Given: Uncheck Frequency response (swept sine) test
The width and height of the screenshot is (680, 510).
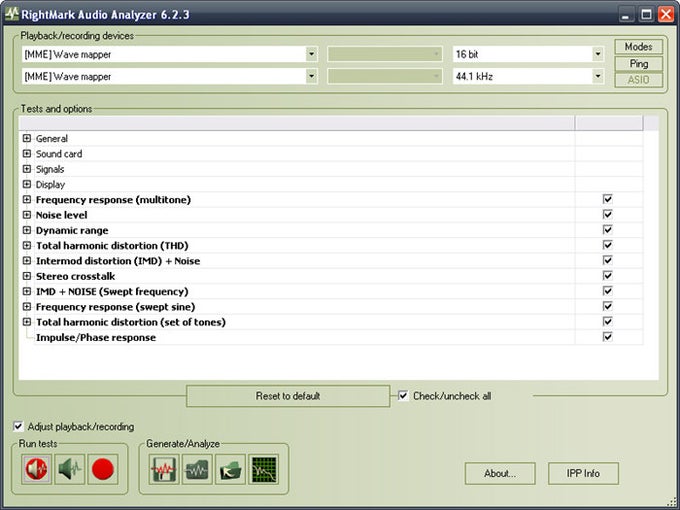Looking at the screenshot, I should [608, 306].
